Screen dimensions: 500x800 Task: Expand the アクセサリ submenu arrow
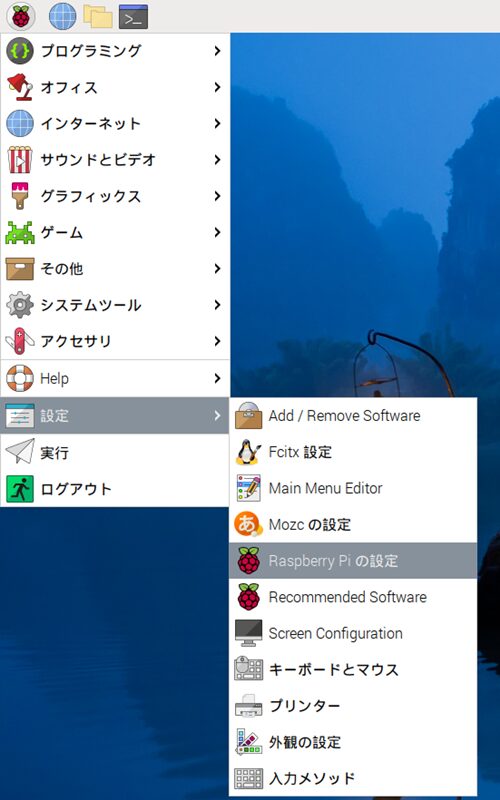[x=217, y=341]
